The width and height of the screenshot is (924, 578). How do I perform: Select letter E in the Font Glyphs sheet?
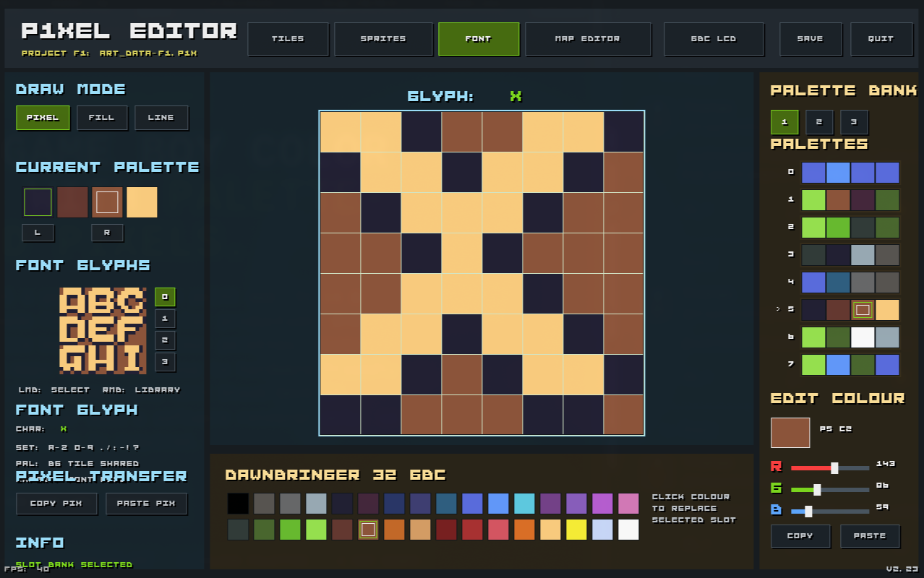point(103,330)
